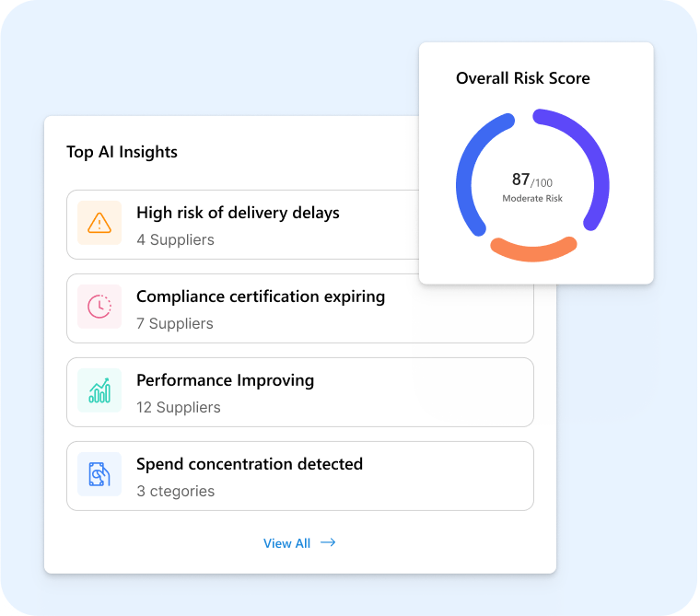Select the Performance Improving insight card
The image size is (700, 616).
pyautogui.click(x=300, y=392)
